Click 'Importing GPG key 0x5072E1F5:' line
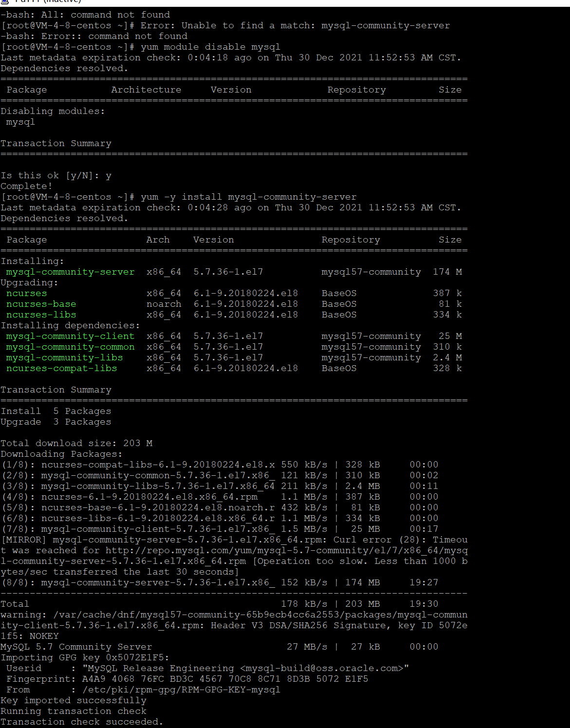 (x=85, y=658)
